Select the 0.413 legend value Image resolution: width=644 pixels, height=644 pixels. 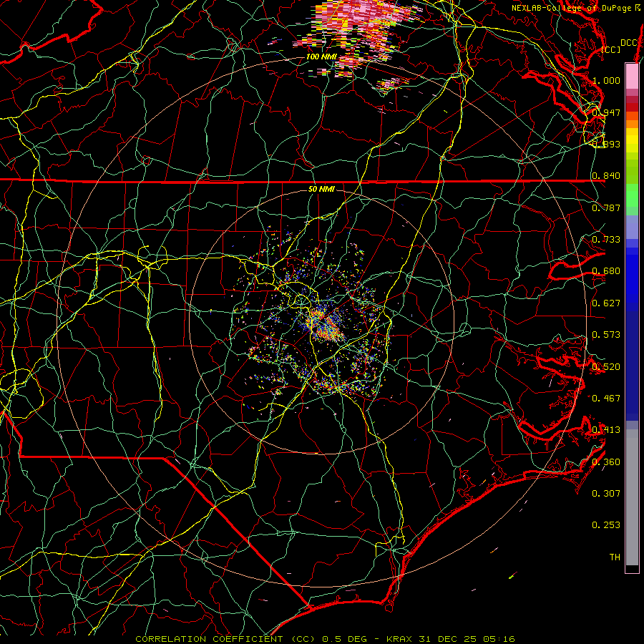point(606,430)
